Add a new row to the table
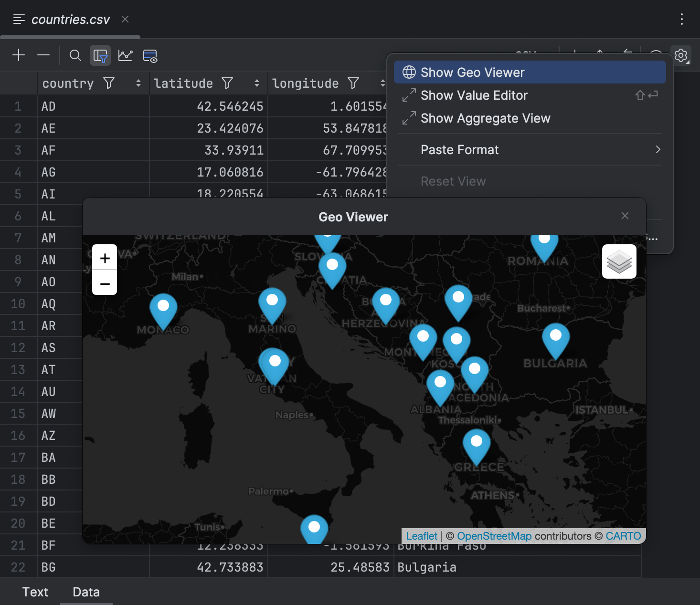Image resolution: width=700 pixels, height=605 pixels. [x=19, y=55]
